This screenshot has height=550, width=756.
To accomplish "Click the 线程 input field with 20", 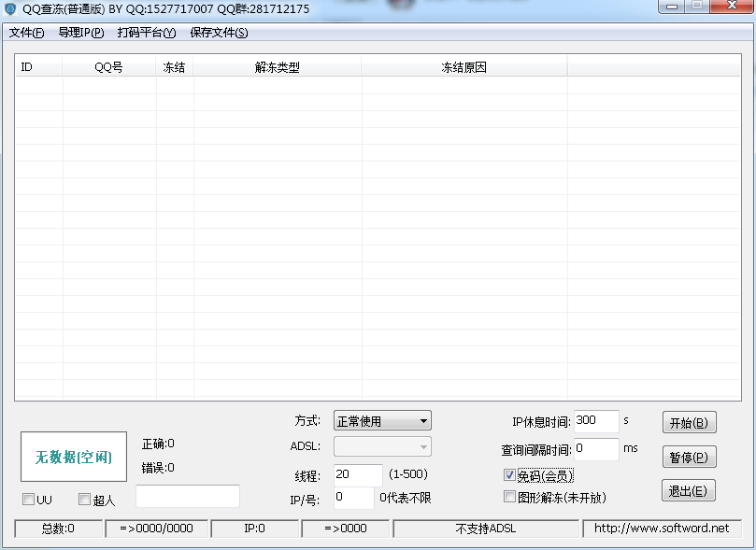I will click(x=358, y=475).
